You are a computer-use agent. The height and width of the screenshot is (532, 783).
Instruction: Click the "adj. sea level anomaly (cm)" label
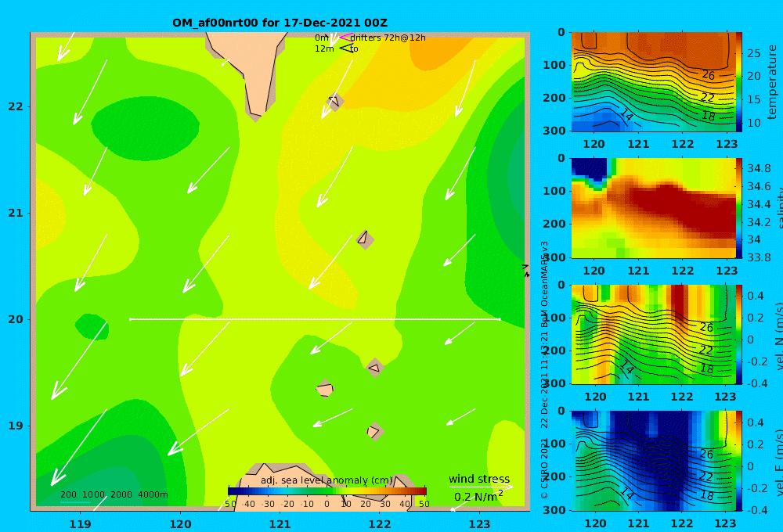(327, 480)
